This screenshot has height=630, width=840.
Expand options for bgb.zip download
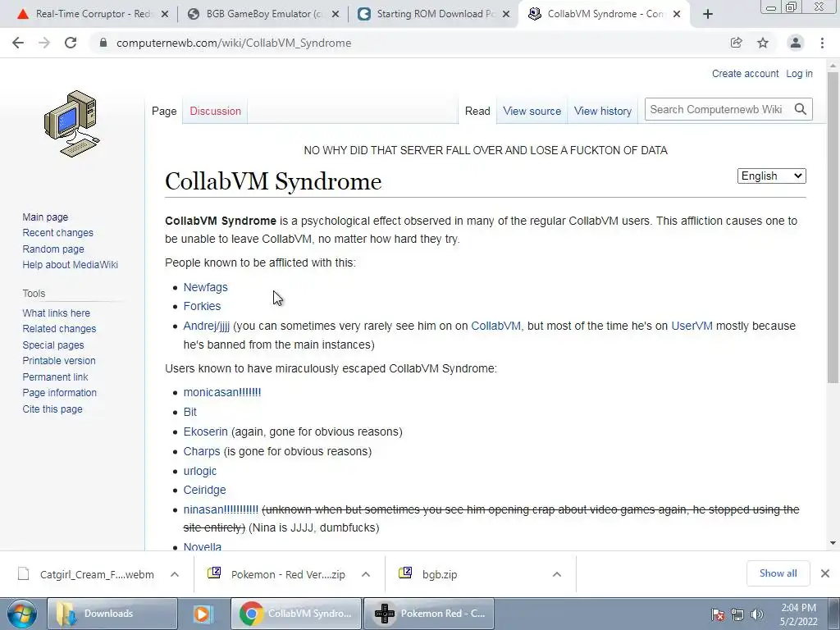[557, 574]
